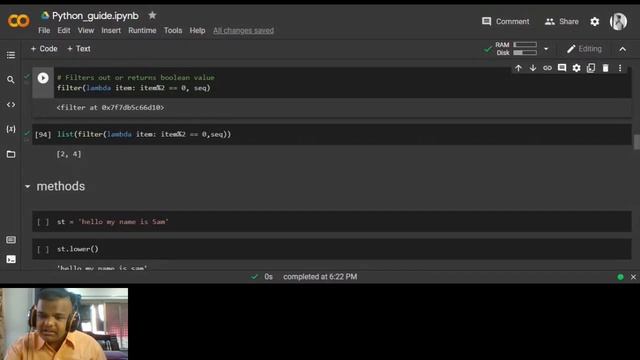Copy link to the cell
The height and width of the screenshot is (360, 640).
547,68
